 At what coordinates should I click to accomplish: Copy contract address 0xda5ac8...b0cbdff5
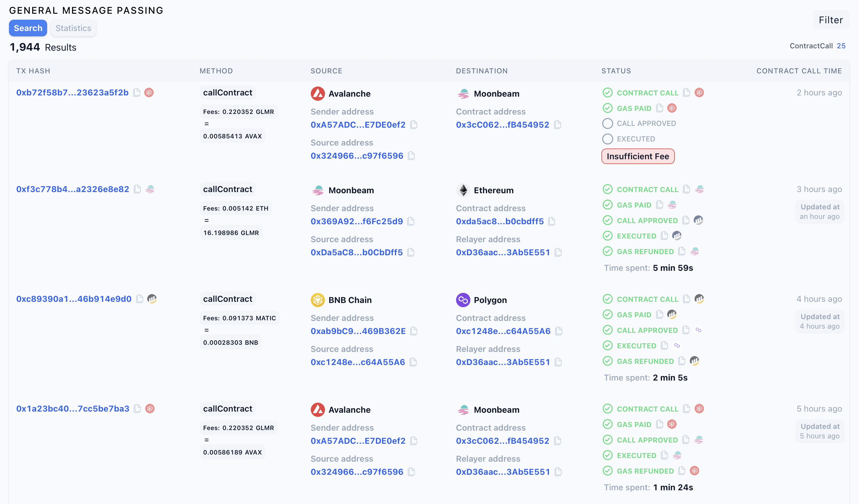click(x=552, y=221)
